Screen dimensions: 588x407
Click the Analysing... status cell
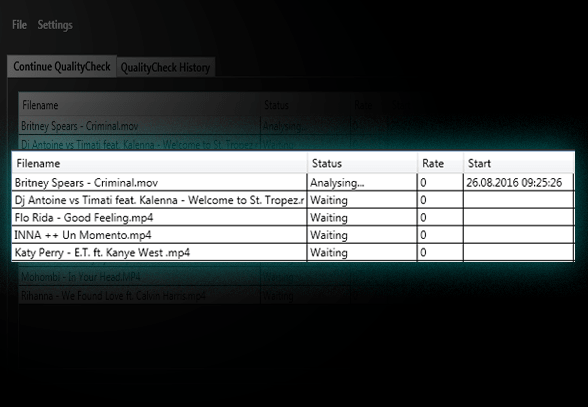click(x=362, y=183)
